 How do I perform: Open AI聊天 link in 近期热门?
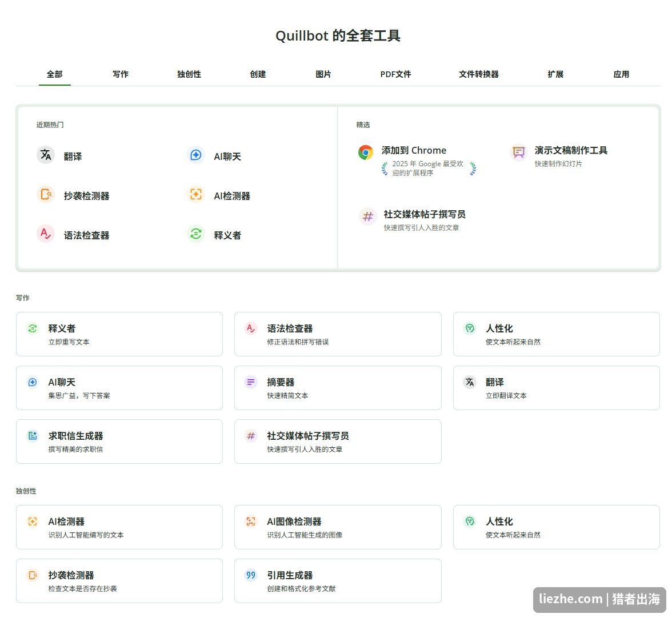coord(227,156)
